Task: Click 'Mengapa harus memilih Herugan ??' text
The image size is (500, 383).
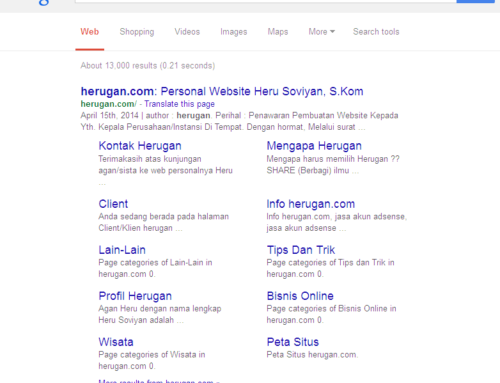Action: (333, 159)
